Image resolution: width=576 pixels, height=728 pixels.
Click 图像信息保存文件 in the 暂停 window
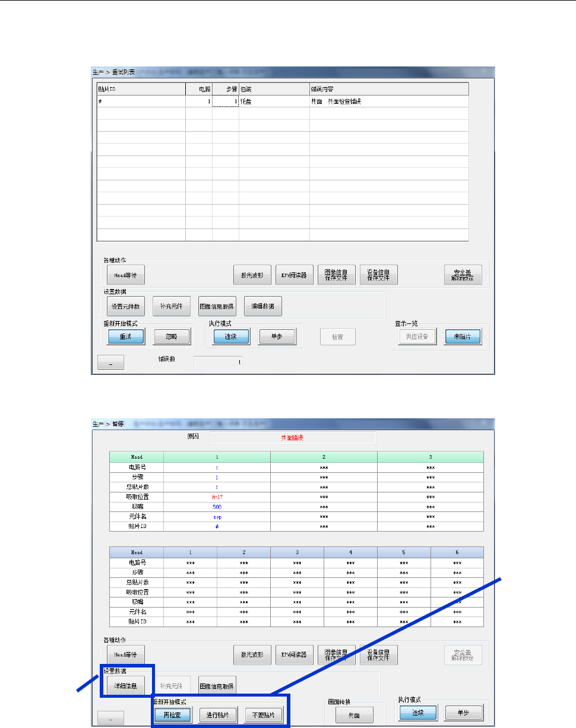coord(337,654)
